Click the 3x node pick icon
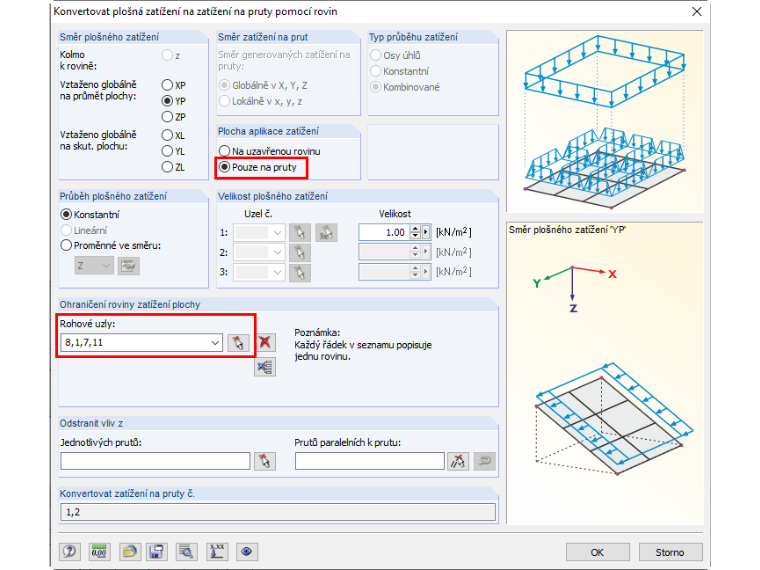This screenshot has height=570, width=760. (326, 233)
